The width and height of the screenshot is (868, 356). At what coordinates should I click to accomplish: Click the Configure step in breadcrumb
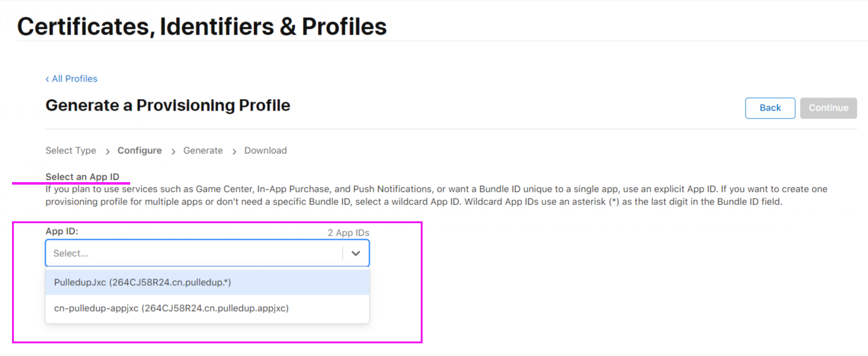click(140, 150)
